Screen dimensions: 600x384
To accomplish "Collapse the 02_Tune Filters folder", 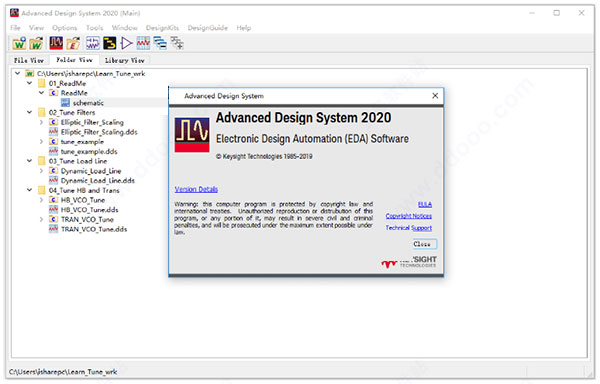I will 29,112.
